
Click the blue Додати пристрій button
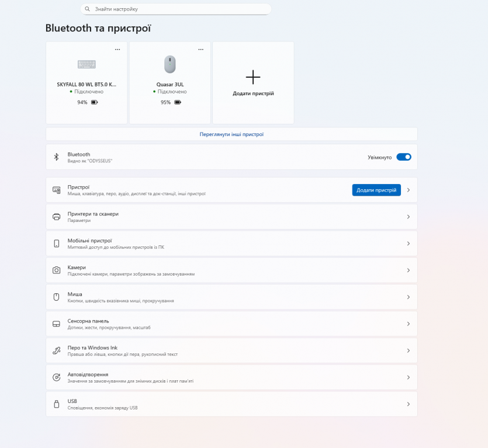[x=376, y=190]
